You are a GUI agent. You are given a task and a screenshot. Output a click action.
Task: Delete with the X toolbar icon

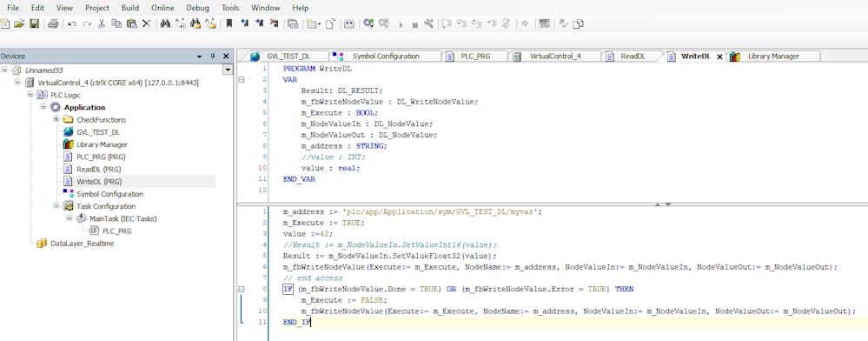tap(146, 23)
